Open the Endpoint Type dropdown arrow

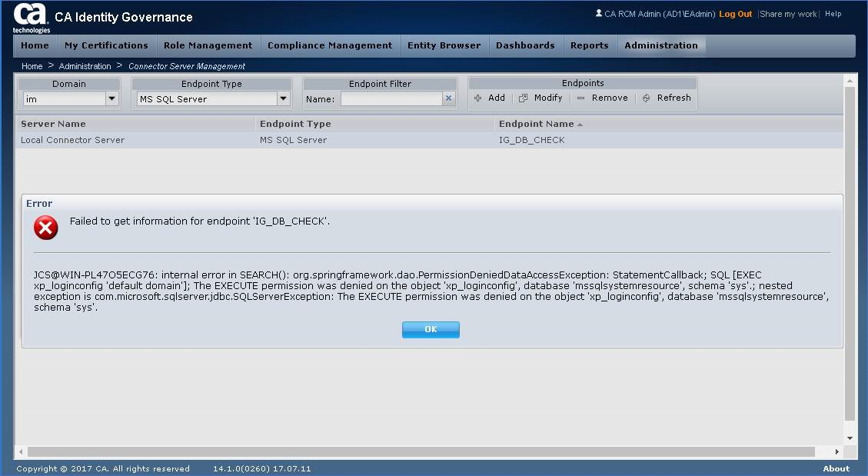[x=284, y=98]
